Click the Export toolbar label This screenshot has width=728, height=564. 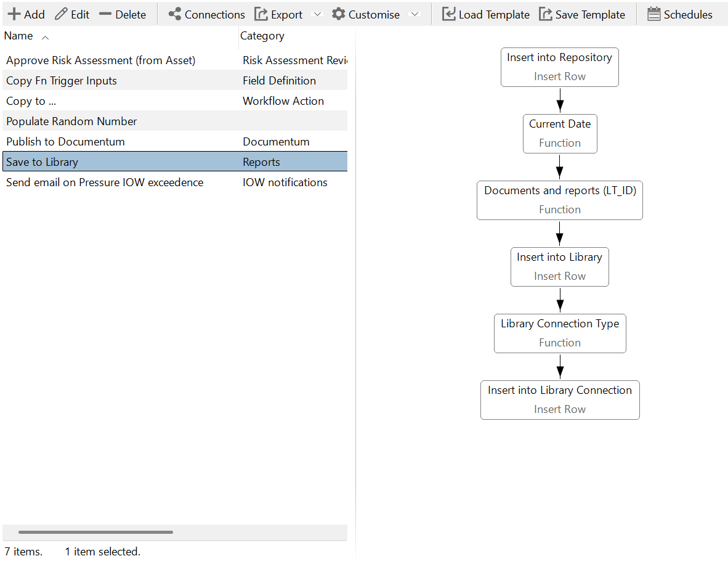click(x=286, y=15)
